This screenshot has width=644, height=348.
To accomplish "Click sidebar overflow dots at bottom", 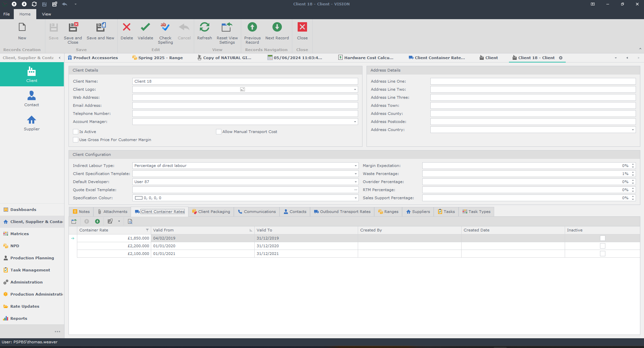I will [57, 332].
